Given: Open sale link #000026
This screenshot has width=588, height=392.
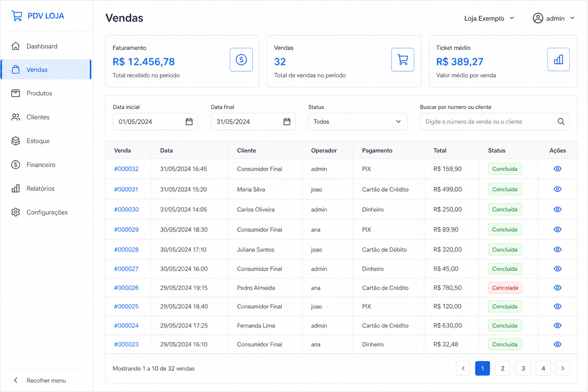Looking at the screenshot, I should 126,288.
